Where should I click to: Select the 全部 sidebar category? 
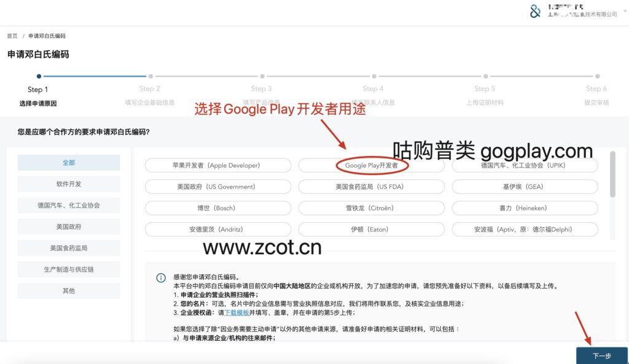[68, 162]
